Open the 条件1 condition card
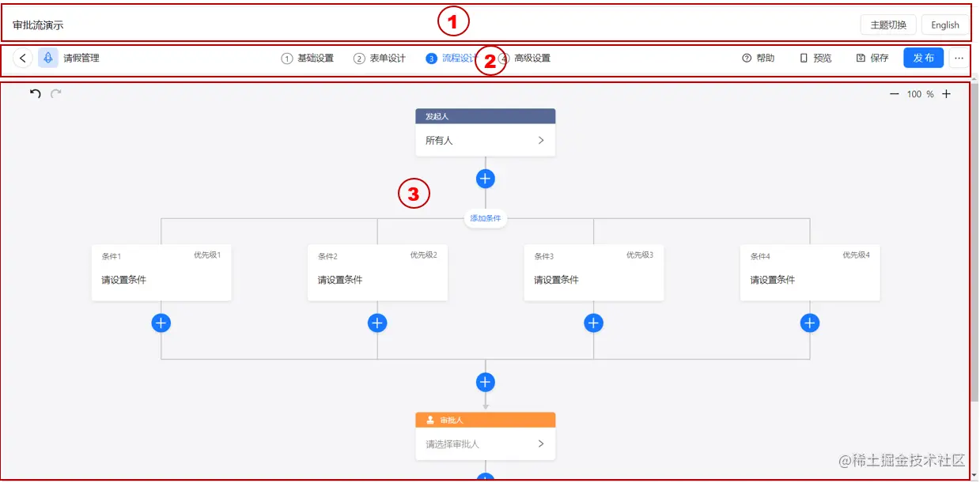980x483 pixels. 161,273
